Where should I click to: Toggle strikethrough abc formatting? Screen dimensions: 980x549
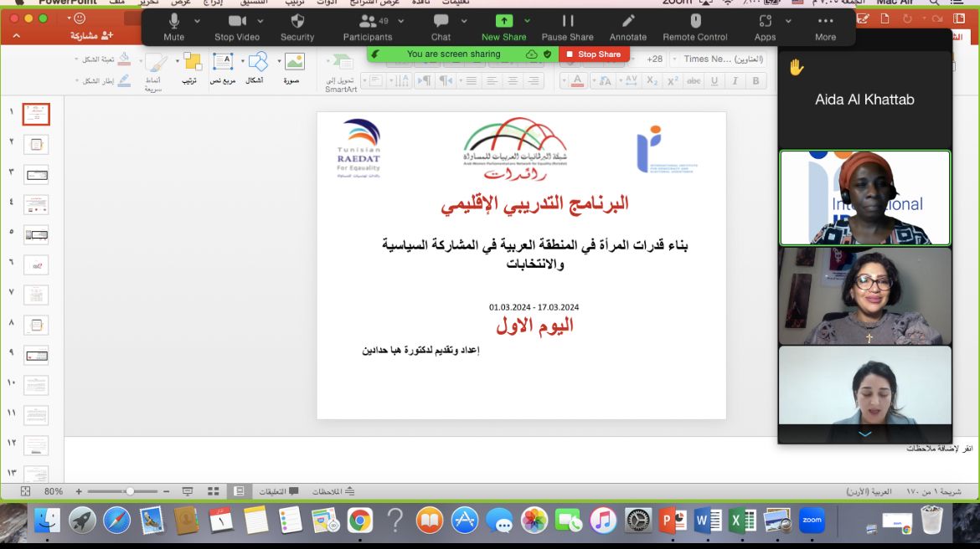coord(694,80)
